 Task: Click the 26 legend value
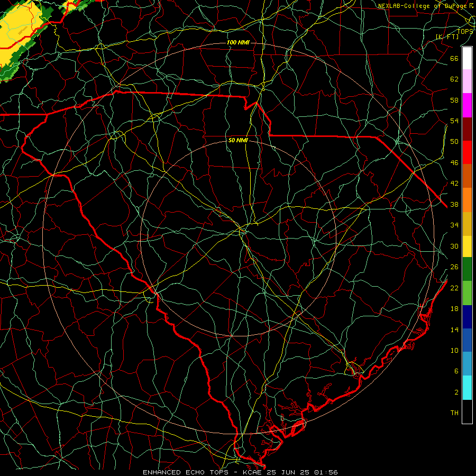click(454, 267)
